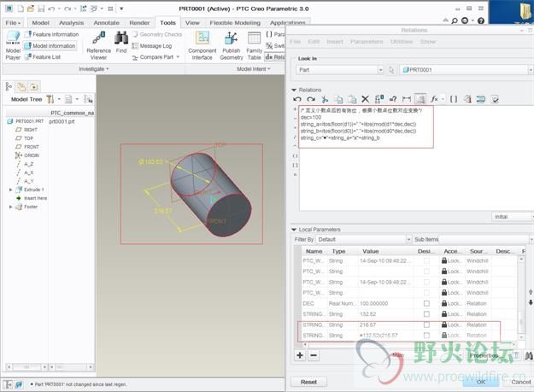The width and height of the screenshot is (534, 392).
Task: Open the Investigate group dropdown
Action: pos(94,68)
